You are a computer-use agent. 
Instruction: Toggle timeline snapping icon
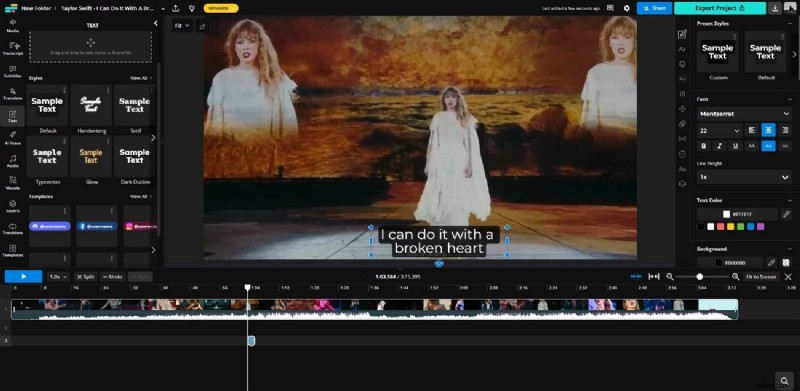point(636,276)
